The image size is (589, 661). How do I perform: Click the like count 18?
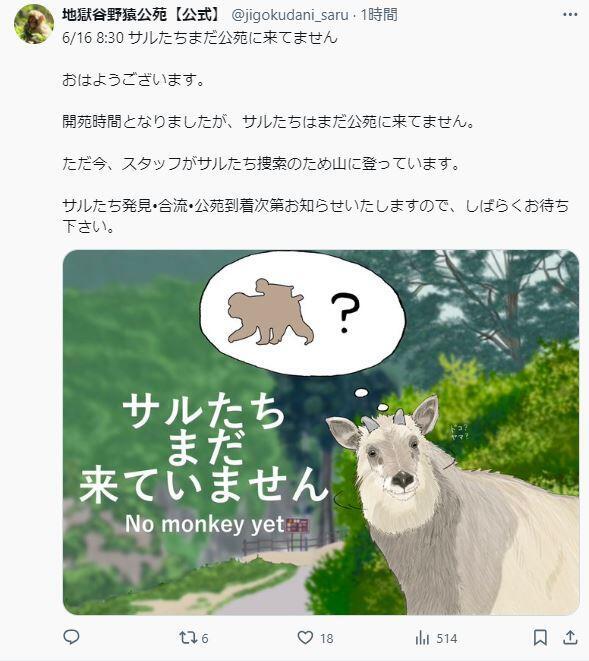(x=327, y=639)
